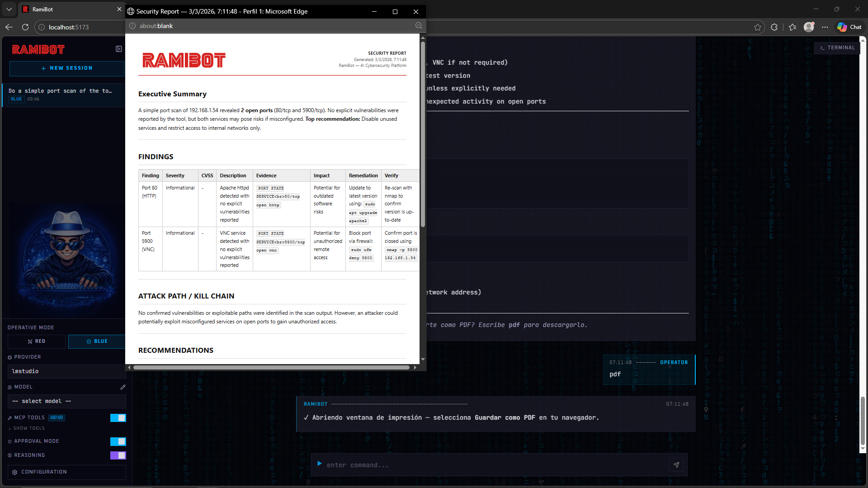Viewport: 868px width, 488px height.
Task: Add this page to favorites star
Action: coord(758,27)
